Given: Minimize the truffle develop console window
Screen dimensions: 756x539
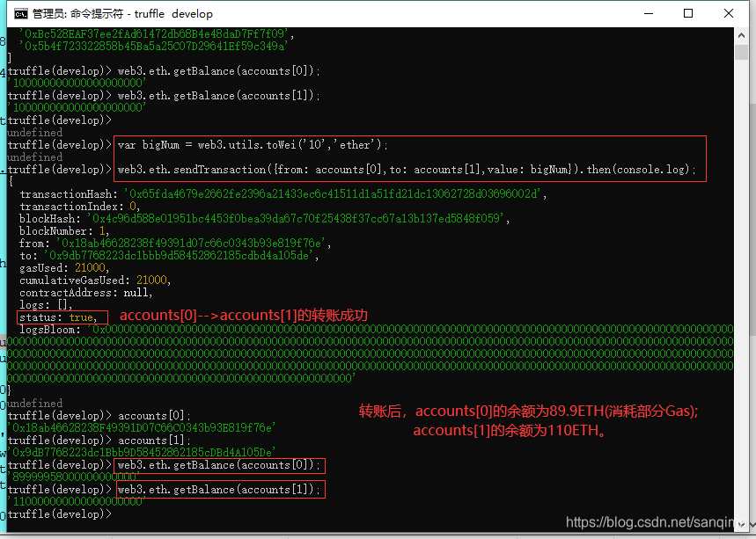Looking at the screenshot, I should point(649,13).
